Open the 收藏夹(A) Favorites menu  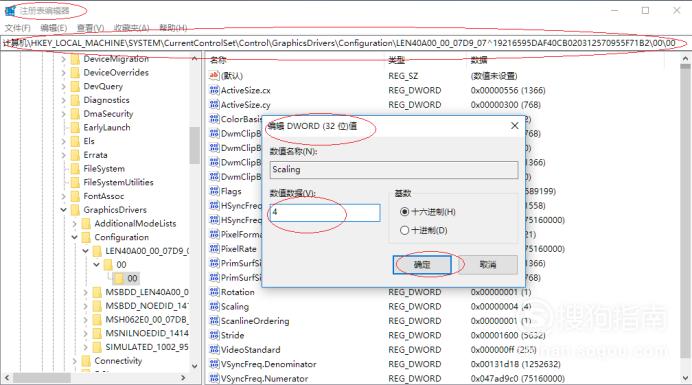[132, 28]
